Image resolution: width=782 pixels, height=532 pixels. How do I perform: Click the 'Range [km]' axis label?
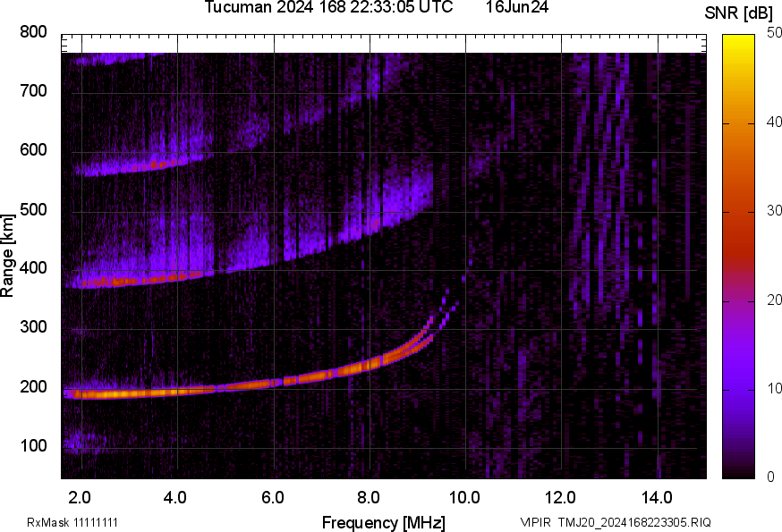[x=7, y=256]
